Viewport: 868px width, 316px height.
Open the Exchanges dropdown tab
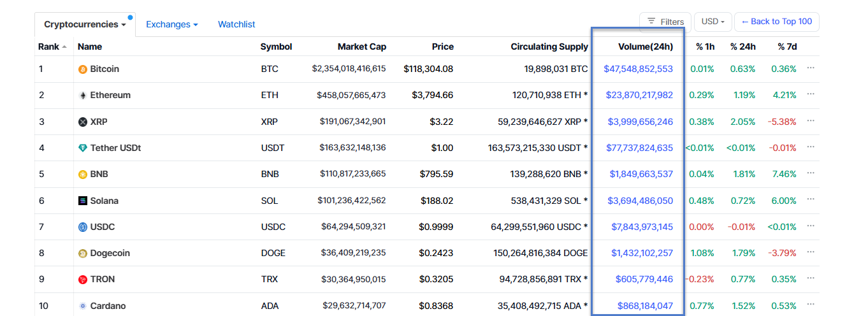[172, 24]
